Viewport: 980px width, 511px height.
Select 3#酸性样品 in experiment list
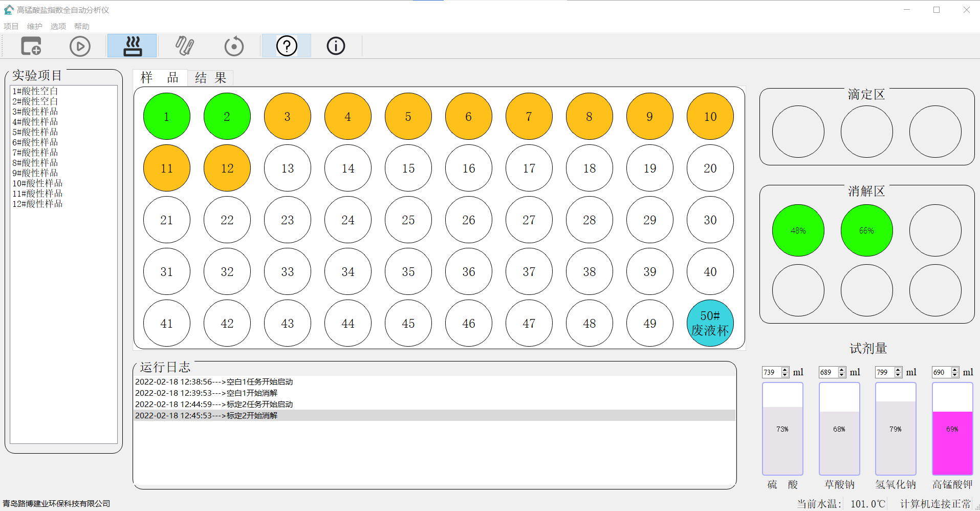pos(35,112)
